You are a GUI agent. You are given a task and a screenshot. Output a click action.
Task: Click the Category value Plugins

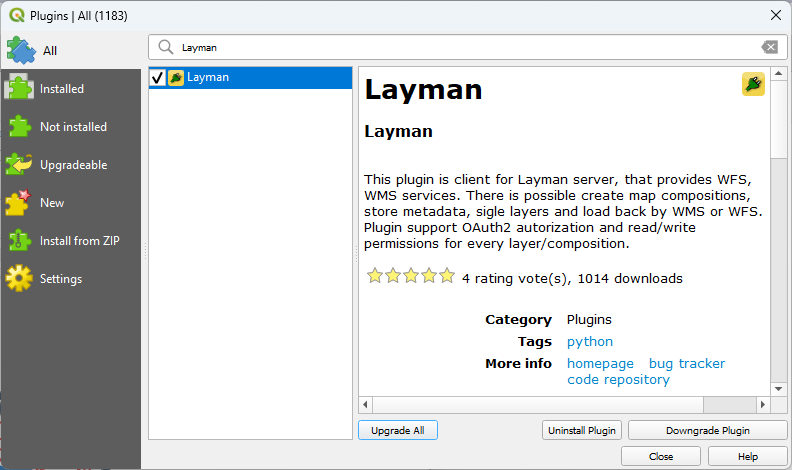tap(589, 320)
